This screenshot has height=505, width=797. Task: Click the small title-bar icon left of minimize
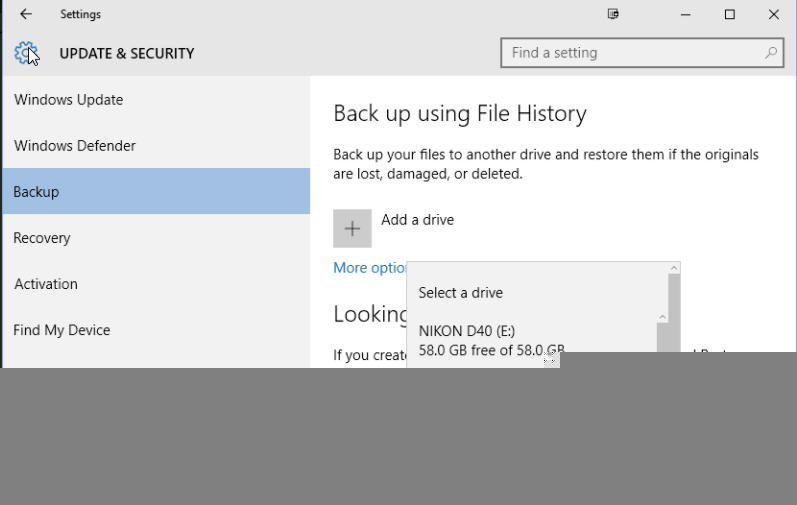coord(613,14)
